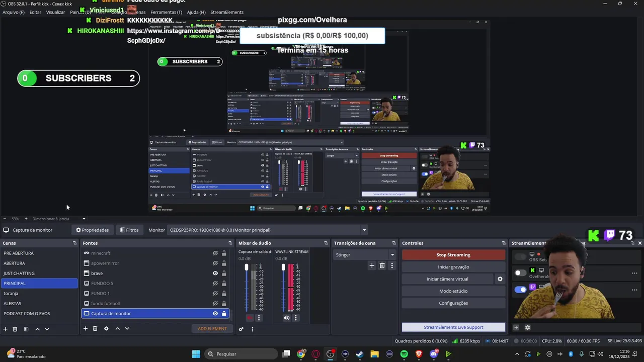Open the Visualizar menu
The image size is (644, 362).
point(55,12)
